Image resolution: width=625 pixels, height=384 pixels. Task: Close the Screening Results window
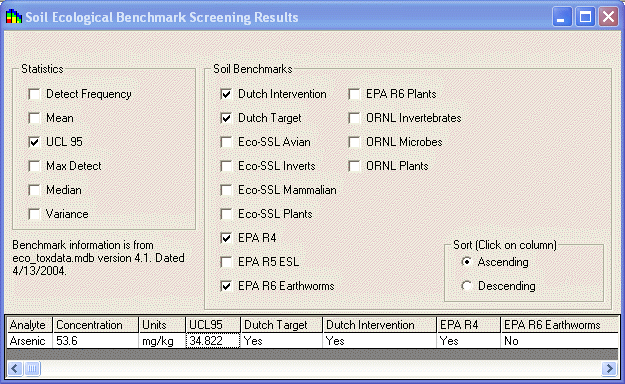pyautogui.click(x=608, y=17)
